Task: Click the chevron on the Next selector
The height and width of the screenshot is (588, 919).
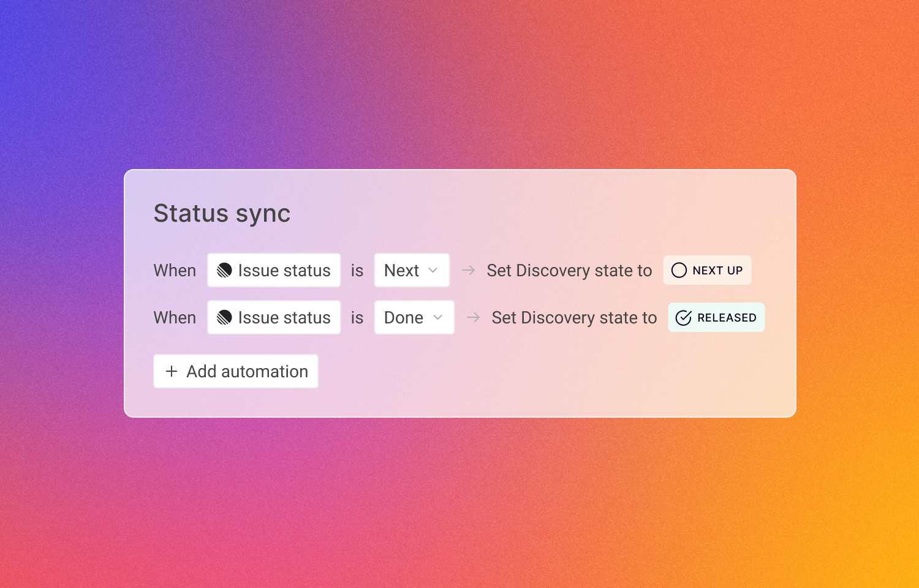Action: [x=433, y=270]
